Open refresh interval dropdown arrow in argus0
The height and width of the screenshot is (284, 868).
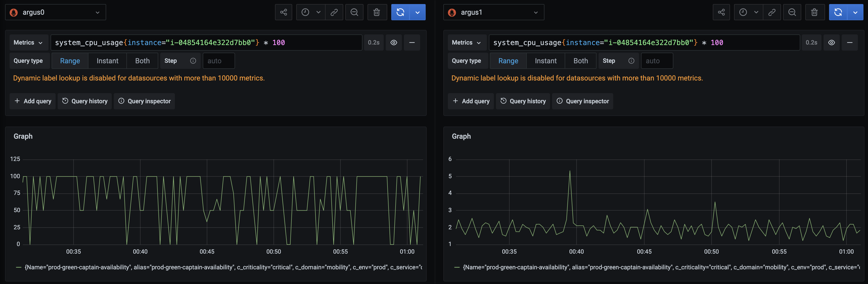coord(418,12)
